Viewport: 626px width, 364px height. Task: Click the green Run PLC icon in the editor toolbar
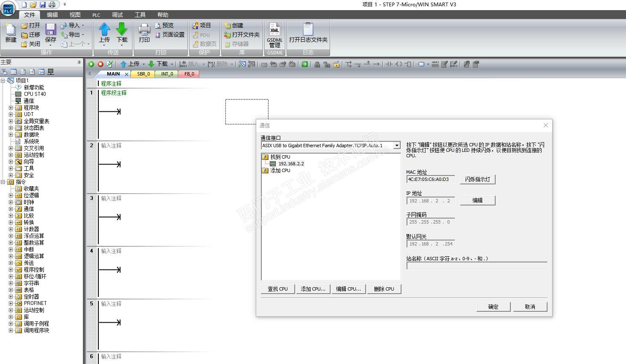point(91,64)
